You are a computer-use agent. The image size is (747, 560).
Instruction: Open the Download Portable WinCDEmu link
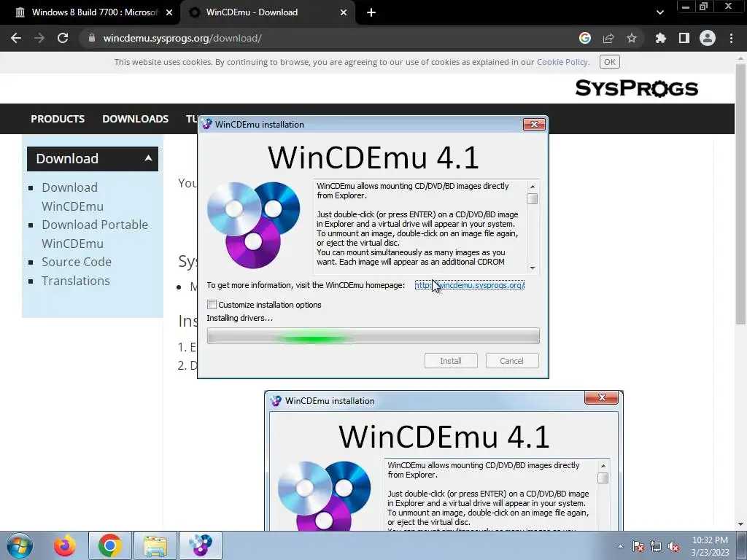(95, 234)
